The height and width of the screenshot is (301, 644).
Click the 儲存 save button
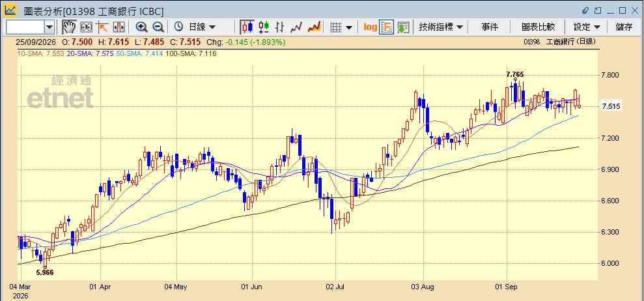point(624,27)
